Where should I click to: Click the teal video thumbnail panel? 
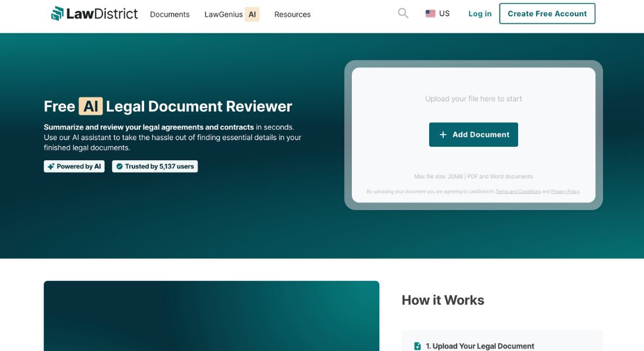(x=211, y=316)
